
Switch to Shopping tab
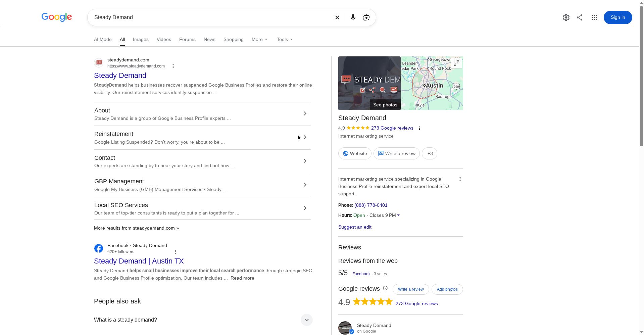[x=234, y=40]
